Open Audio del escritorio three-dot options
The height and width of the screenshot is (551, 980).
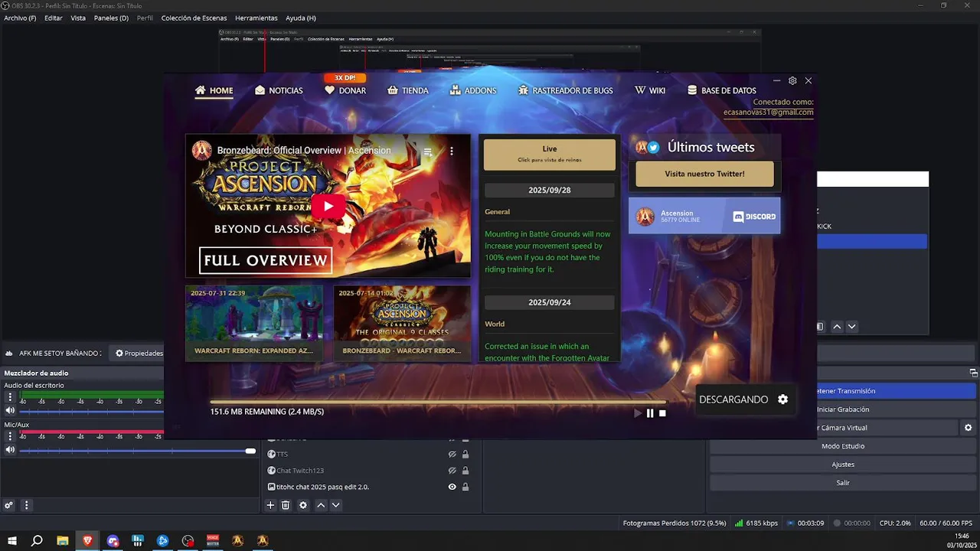[10, 397]
